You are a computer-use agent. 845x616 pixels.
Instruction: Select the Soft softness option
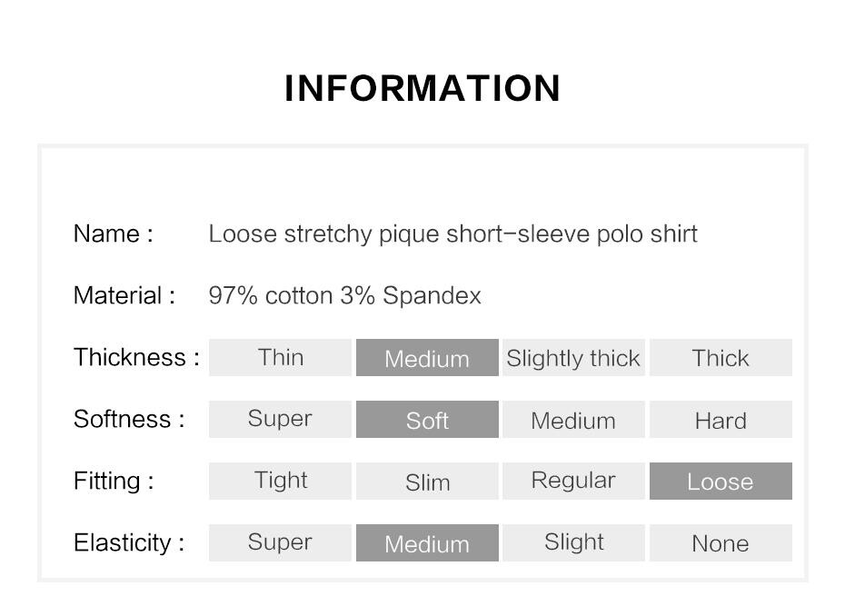[x=427, y=419]
